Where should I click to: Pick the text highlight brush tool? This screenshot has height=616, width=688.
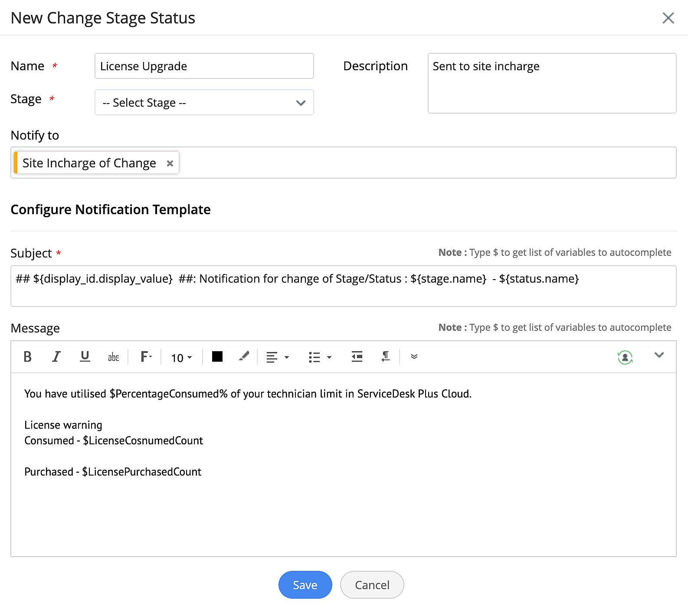[244, 357]
